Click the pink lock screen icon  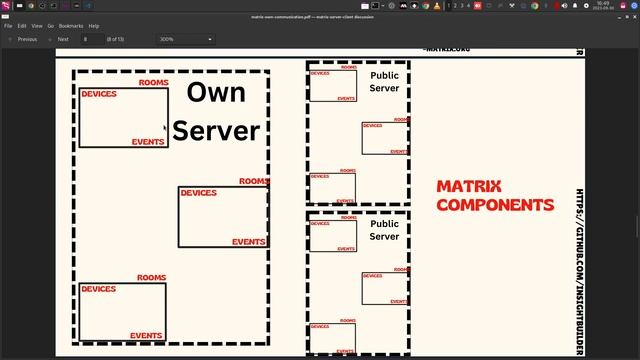[623, 6]
